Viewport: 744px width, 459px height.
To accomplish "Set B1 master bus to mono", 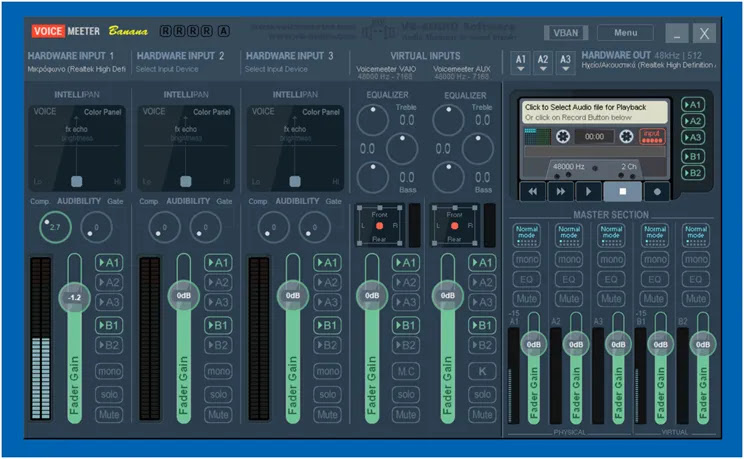I will click(x=654, y=259).
